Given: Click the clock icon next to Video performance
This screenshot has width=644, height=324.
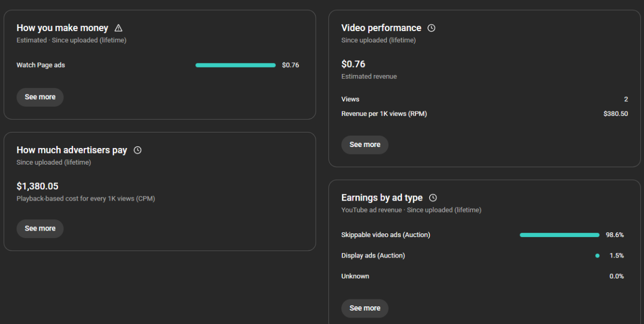Looking at the screenshot, I should 431,28.
